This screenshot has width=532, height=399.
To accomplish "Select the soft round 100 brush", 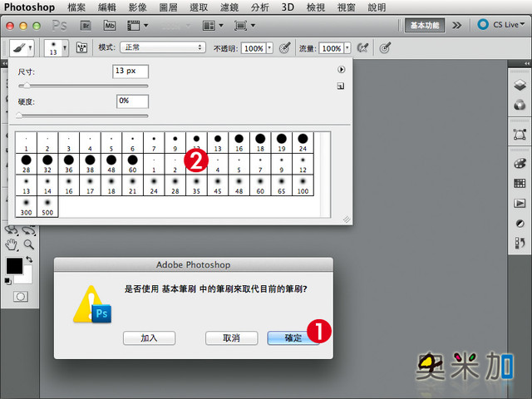I will (303, 185).
